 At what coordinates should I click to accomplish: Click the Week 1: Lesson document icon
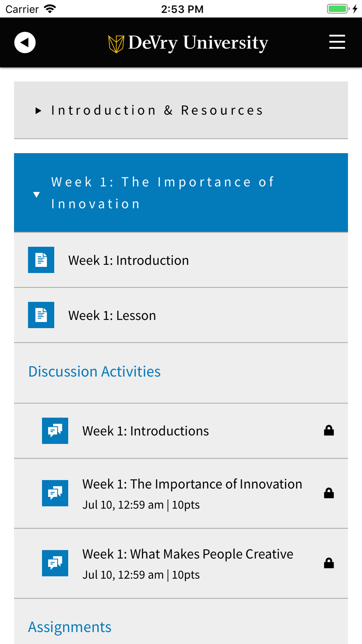click(x=41, y=315)
